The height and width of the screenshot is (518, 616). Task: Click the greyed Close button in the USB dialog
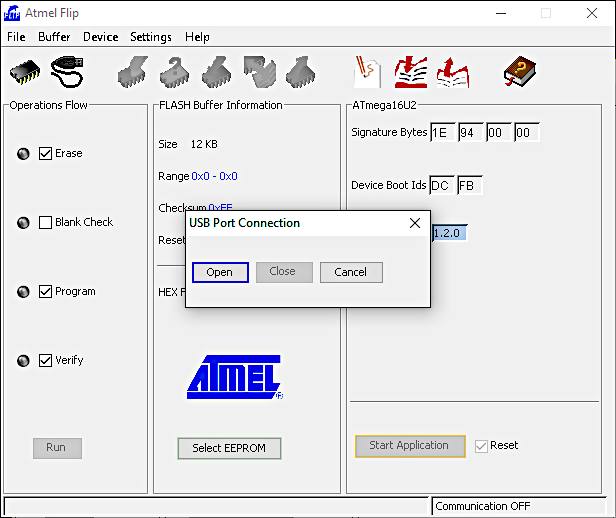[x=284, y=272]
